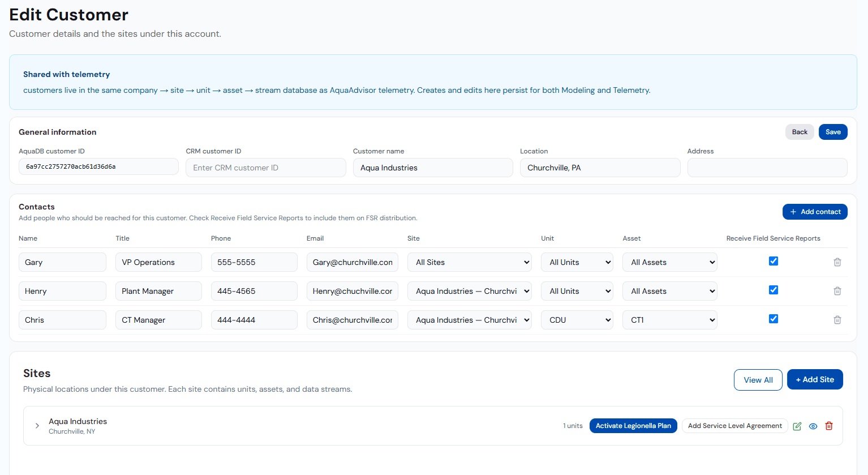Delete Henry's contact row with trash icon
868x475 pixels.
click(837, 291)
